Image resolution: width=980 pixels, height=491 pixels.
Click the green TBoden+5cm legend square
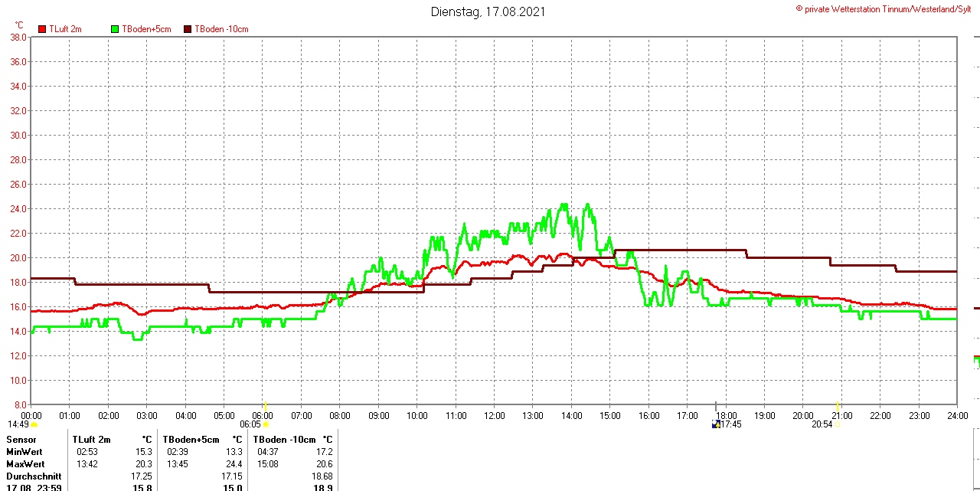pos(116,29)
